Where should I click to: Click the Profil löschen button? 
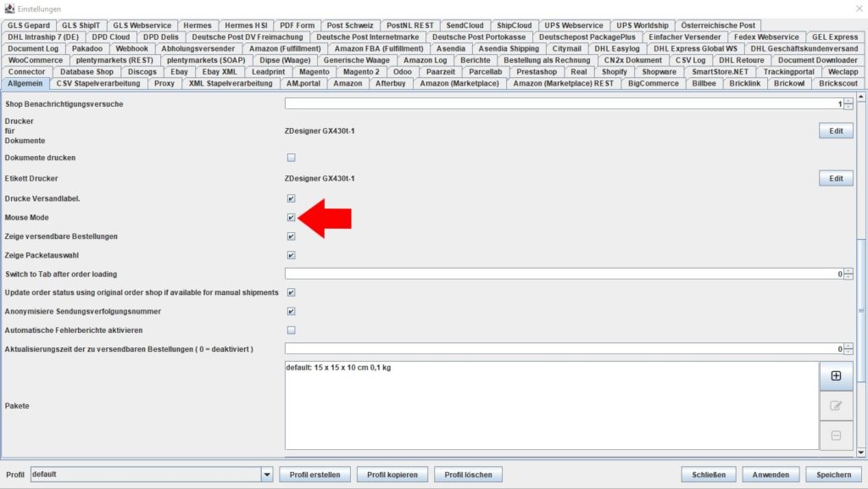pos(468,475)
